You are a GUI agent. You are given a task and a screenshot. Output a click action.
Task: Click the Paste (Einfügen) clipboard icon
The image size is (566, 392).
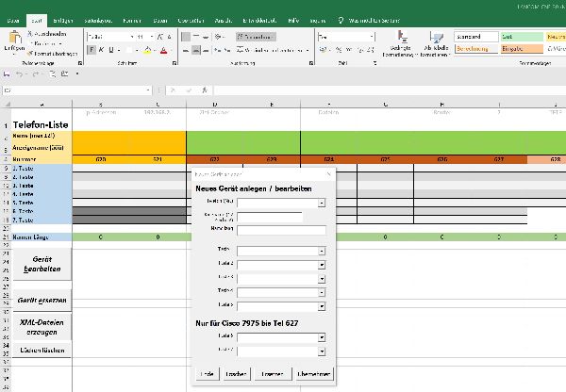pos(14,39)
